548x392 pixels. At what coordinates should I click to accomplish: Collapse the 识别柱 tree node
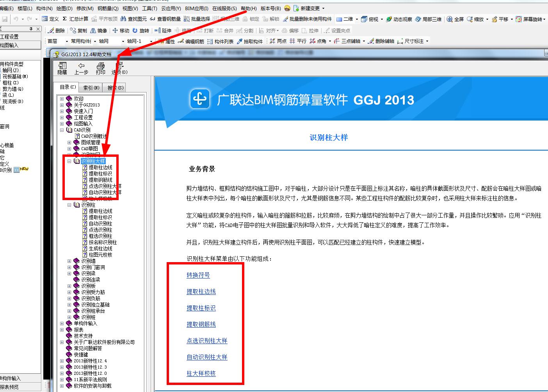coord(69,205)
